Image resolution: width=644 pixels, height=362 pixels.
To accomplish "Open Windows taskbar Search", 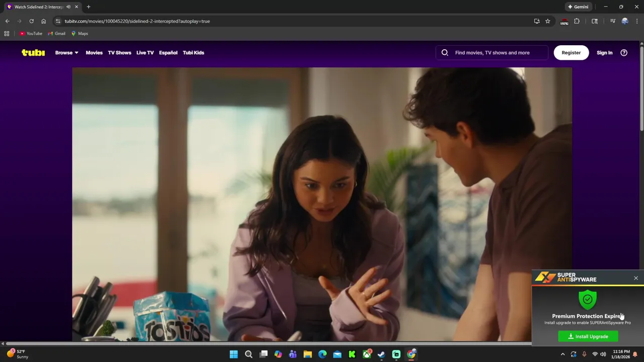I will pyautogui.click(x=249, y=354).
